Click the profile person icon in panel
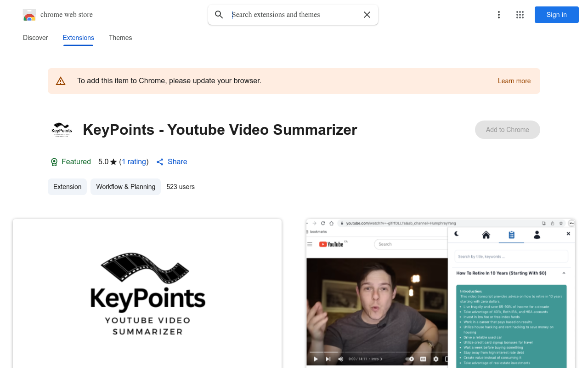This screenshot has height=368, width=588. pos(537,235)
